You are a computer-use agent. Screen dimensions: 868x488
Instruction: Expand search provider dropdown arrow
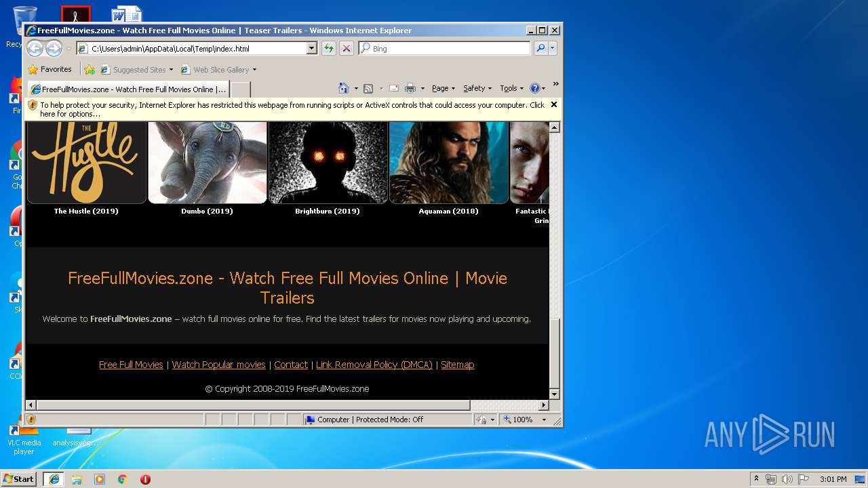[x=553, y=48]
